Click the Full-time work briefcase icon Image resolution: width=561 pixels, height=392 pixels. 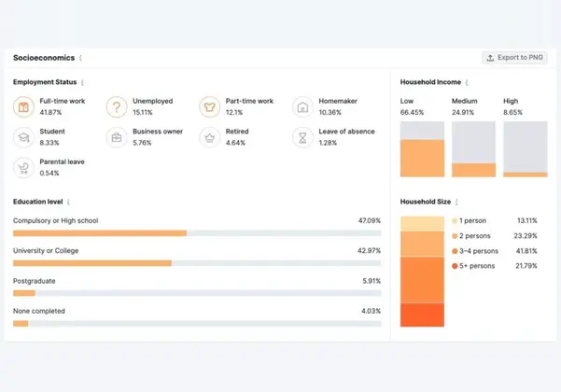pos(23,107)
